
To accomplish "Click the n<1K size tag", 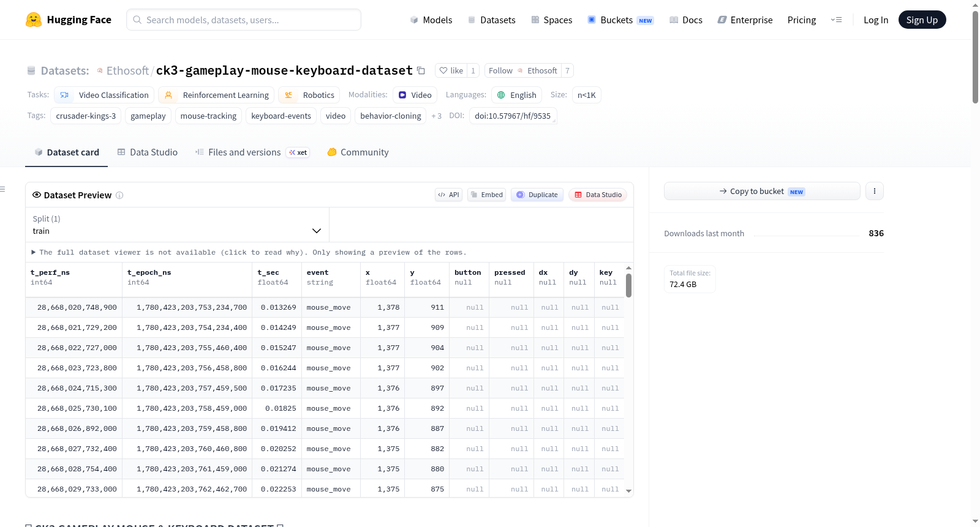I will pyautogui.click(x=587, y=95).
